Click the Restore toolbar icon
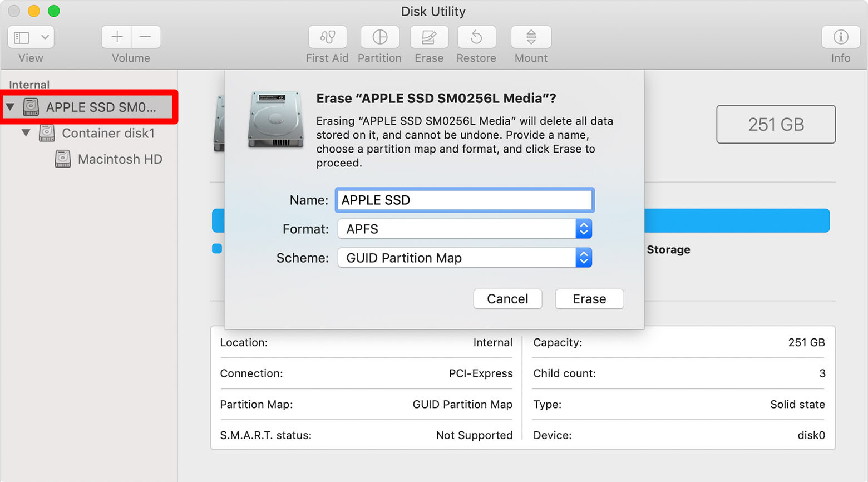Screen dimensions: 868x482 [477, 37]
